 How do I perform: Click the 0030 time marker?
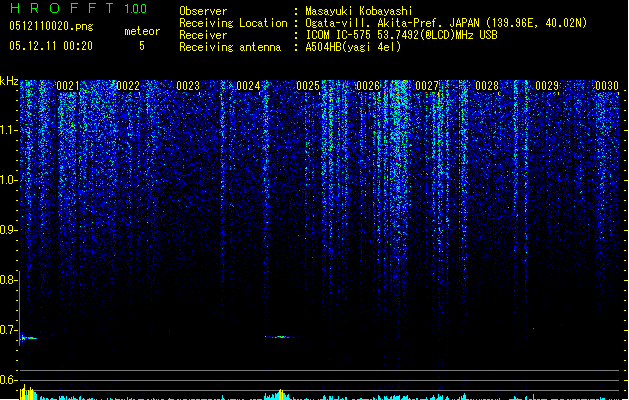(607, 86)
